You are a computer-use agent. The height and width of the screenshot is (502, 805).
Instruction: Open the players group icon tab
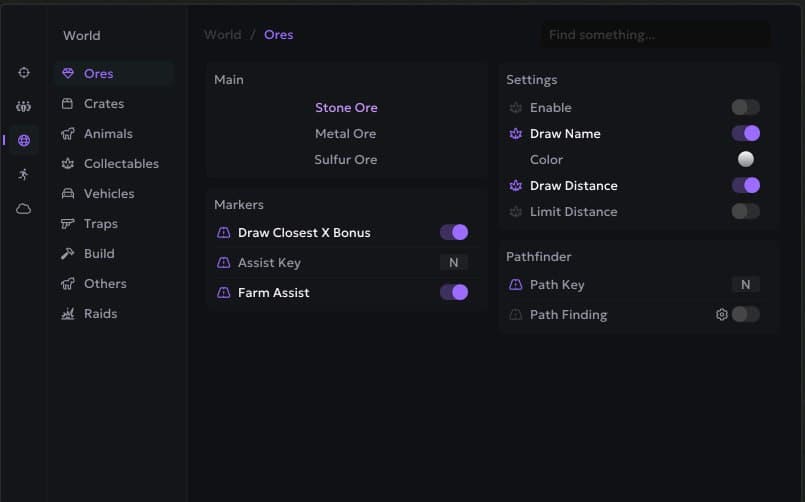coord(24,106)
